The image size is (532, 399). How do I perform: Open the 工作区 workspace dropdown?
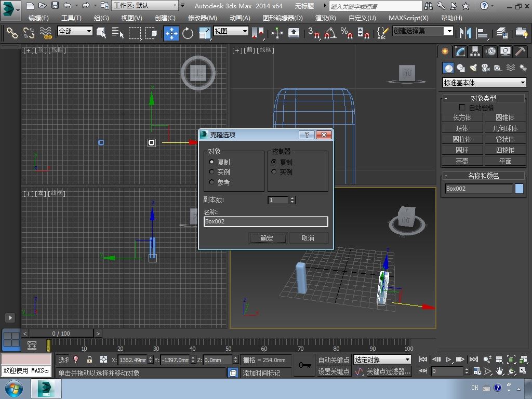click(x=145, y=5)
